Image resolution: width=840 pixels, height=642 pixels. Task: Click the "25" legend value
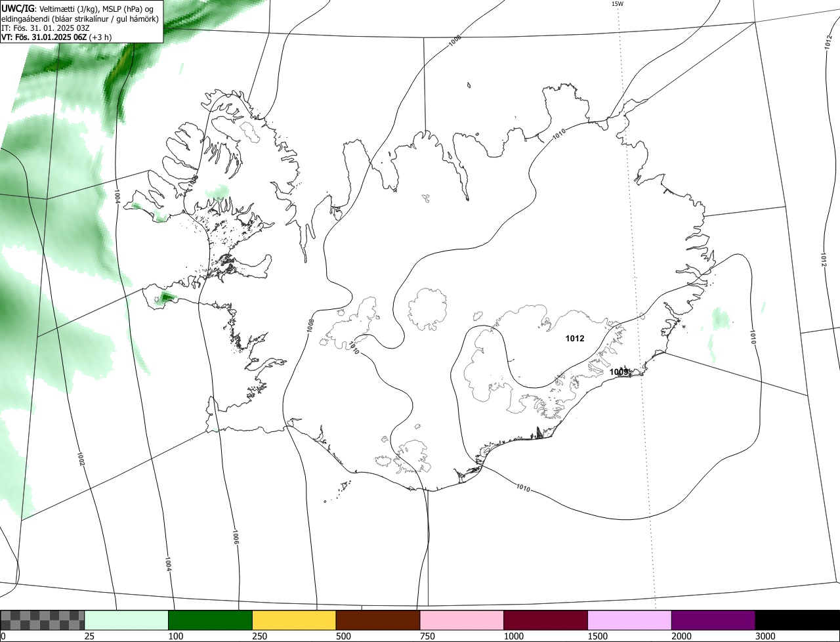point(89,636)
